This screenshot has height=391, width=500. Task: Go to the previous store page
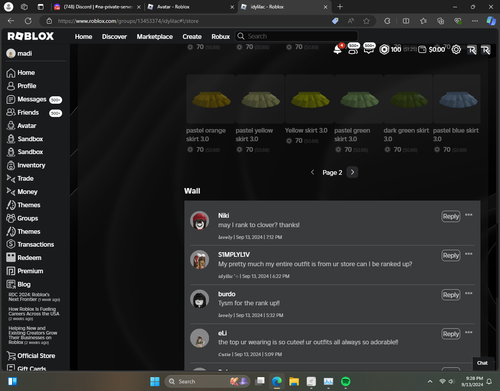click(312, 172)
